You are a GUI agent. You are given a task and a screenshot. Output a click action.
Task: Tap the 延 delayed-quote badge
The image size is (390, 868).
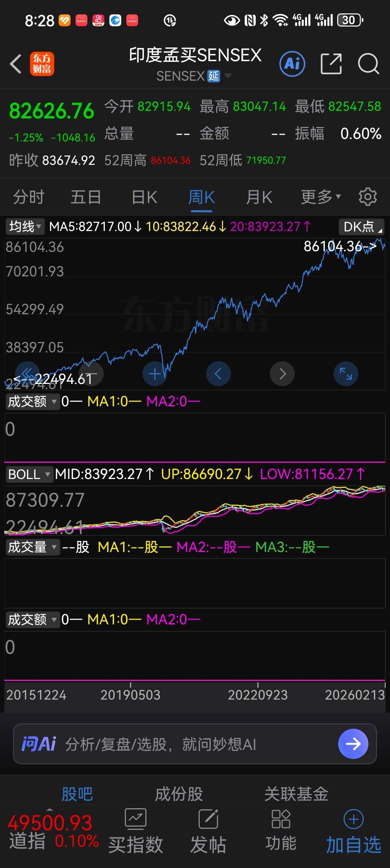click(x=214, y=76)
